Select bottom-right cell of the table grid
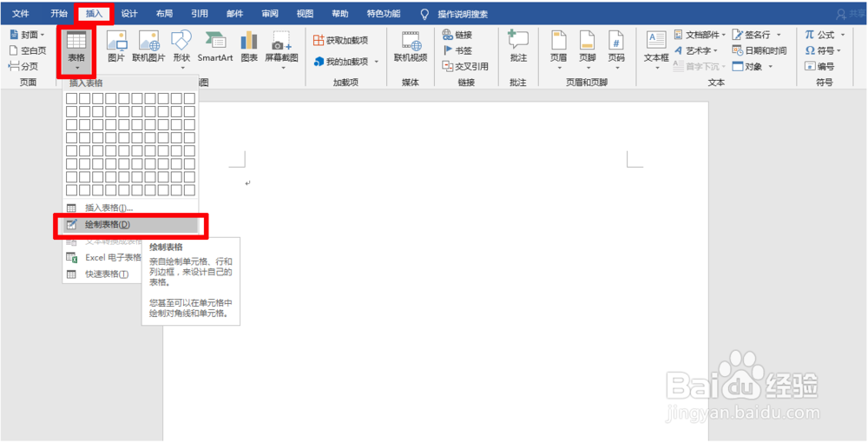This screenshot has width=868, height=443. coord(189,190)
